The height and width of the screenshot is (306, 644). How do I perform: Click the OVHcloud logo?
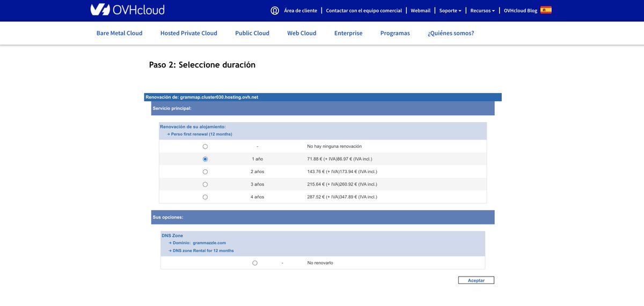click(127, 10)
